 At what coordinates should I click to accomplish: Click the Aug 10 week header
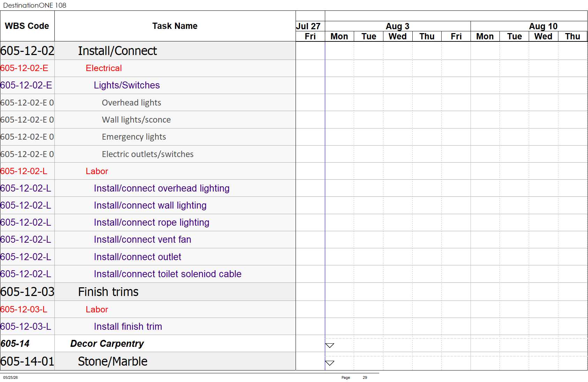click(x=529, y=26)
